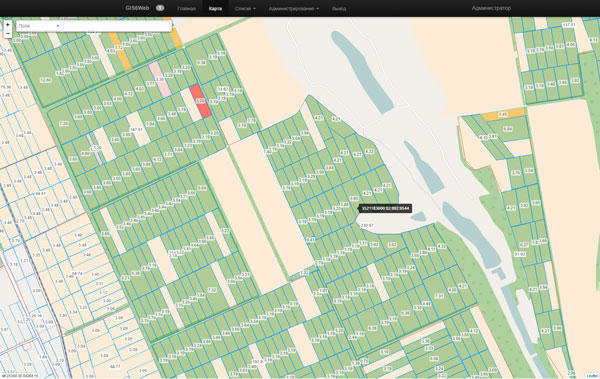
Task: Click the parcel label 44.51
Action: coord(41,194)
